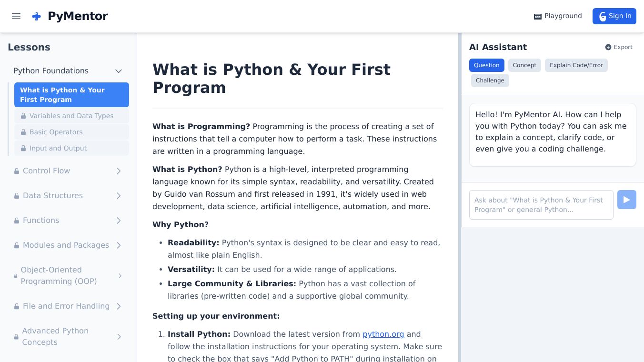The image size is (644, 362).
Task: Select the Challenge mode chip
Action: pos(490,80)
